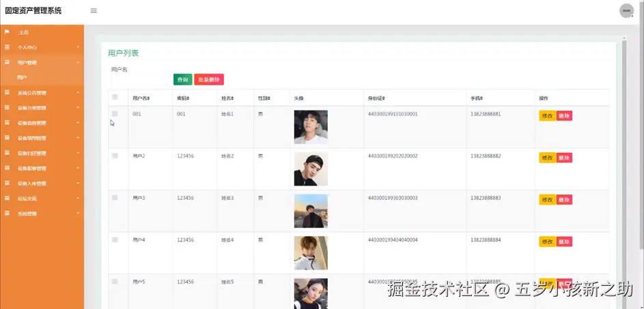Open the avatar photo of 用户2
644x309 pixels.
tap(311, 169)
